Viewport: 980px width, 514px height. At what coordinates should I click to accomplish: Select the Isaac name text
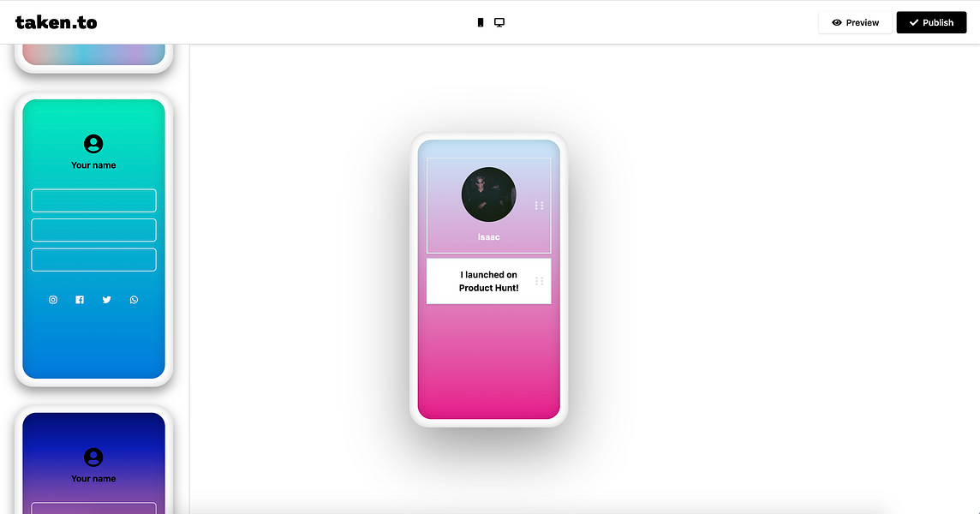[x=489, y=237]
